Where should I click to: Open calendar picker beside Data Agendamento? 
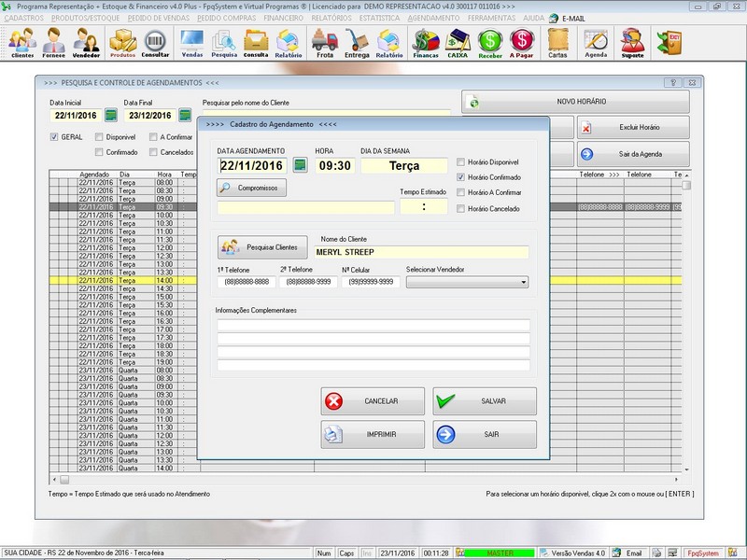300,165
